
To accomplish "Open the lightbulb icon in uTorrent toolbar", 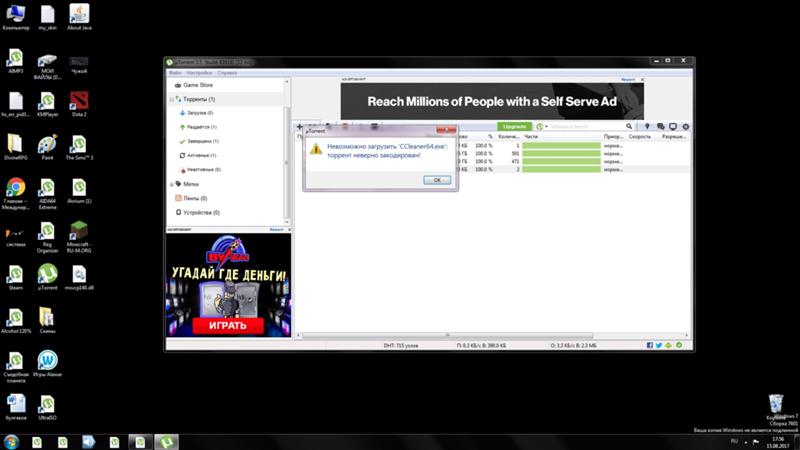I will (647, 126).
